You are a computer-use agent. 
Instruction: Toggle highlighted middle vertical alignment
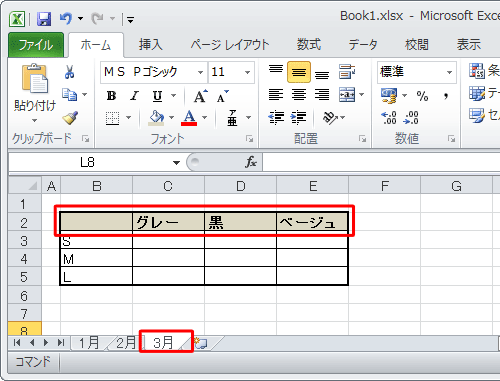299,72
